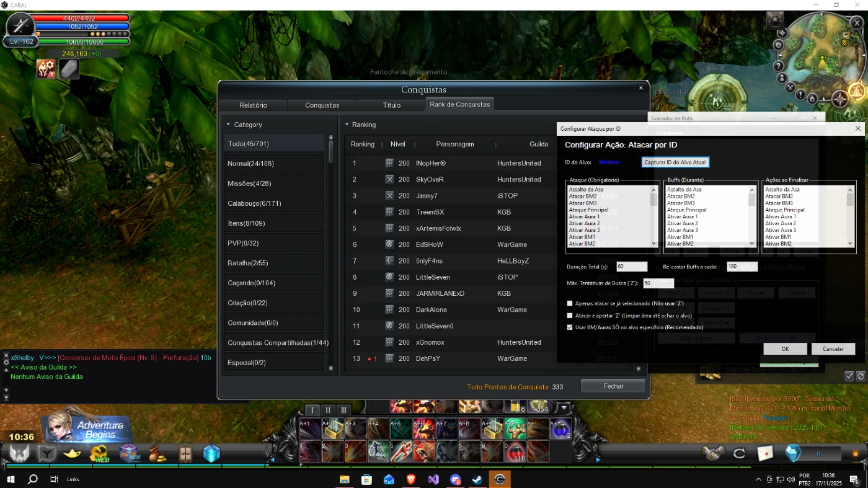Uncheck 'Usar BM/Auras SÓ no alvo específico'
868x488 pixels.
570,327
